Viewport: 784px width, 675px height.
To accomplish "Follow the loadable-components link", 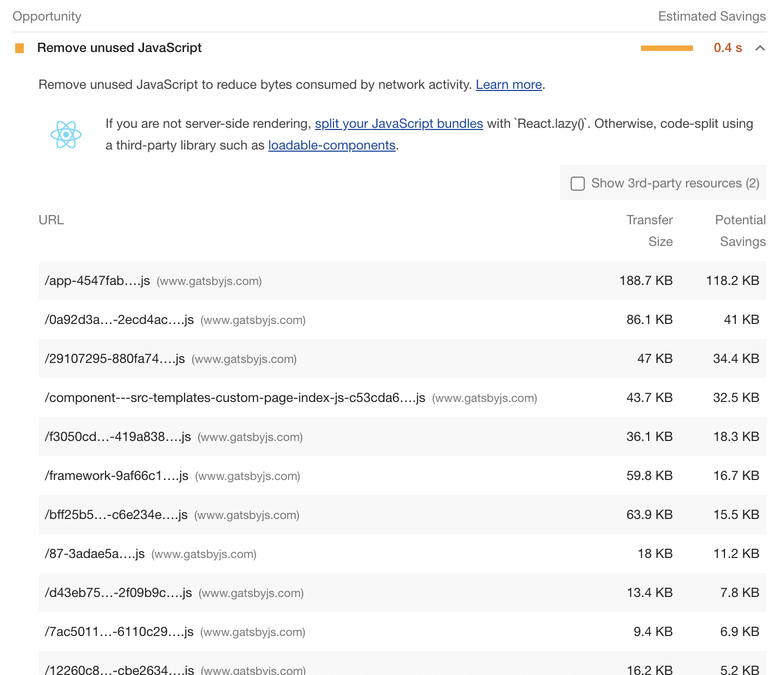I will (x=331, y=146).
